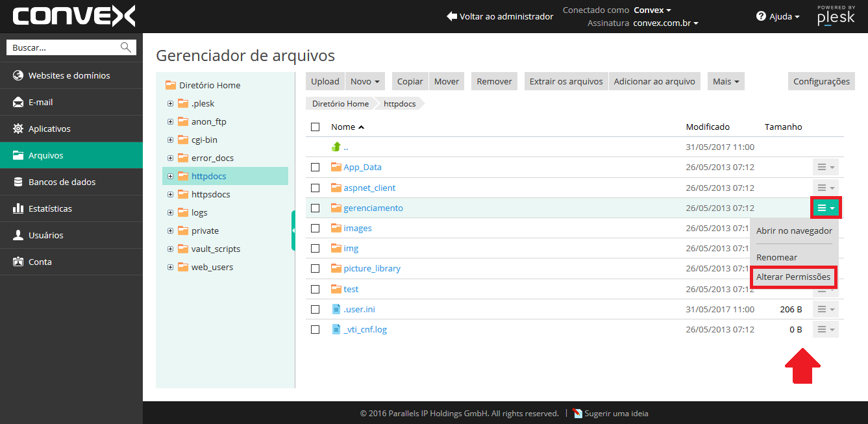Image resolution: width=868 pixels, height=424 pixels.
Task: Check the images row checkbox
Action: click(x=316, y=228)
